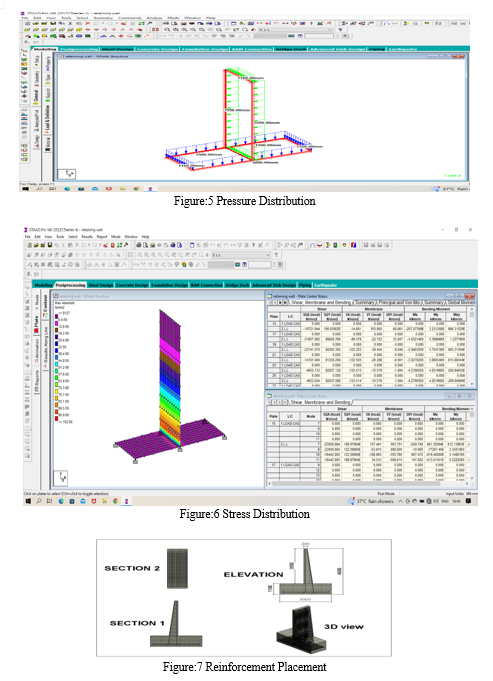493x681 pixels.
Task: Open the Animation page in left sidebar
Action: pyautogui.click(x=37, y=351)
